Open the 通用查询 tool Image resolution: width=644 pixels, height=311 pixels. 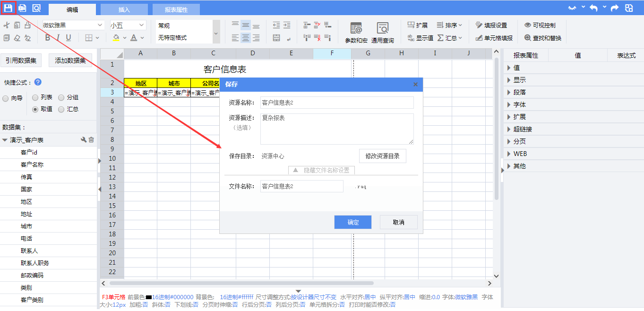coord(382,32)
